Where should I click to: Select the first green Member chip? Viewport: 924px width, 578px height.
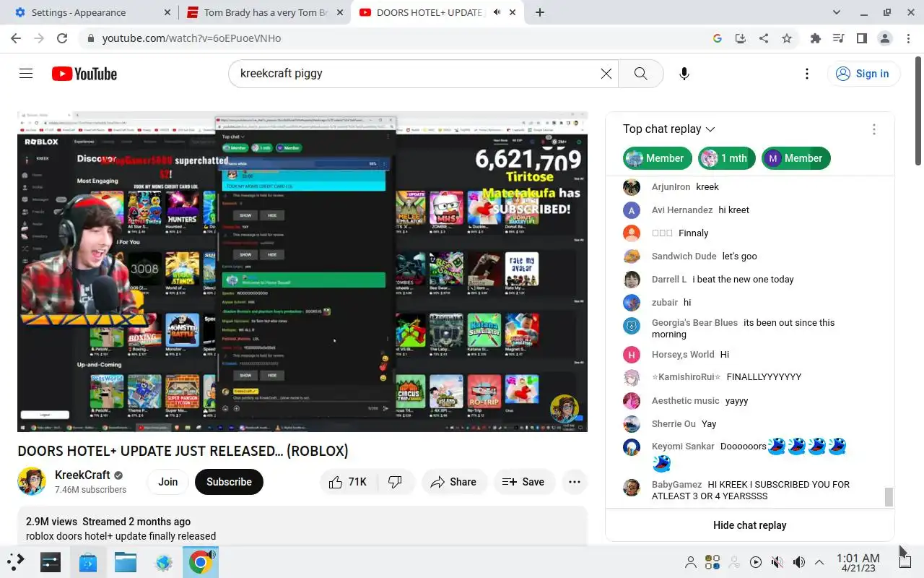click(656, 158)
